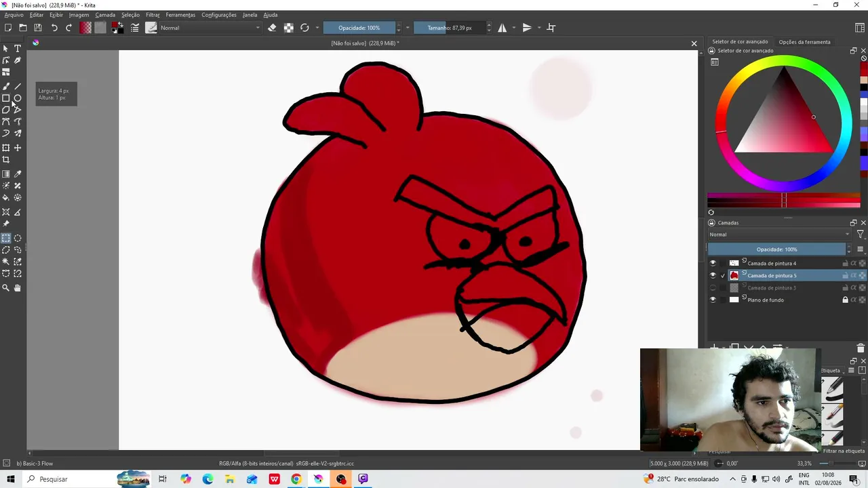The image size is (868, 488).
Task: Open the Windows Start menu
Action: (10, 479)
